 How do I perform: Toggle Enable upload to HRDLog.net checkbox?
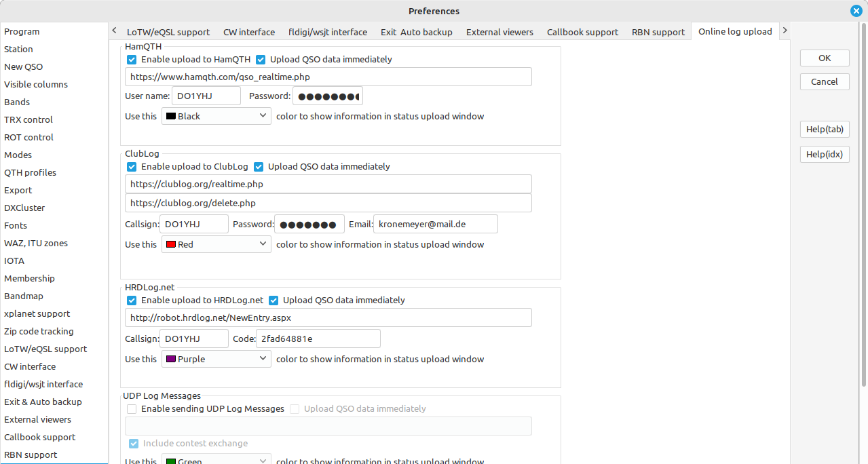pos(132,301)
